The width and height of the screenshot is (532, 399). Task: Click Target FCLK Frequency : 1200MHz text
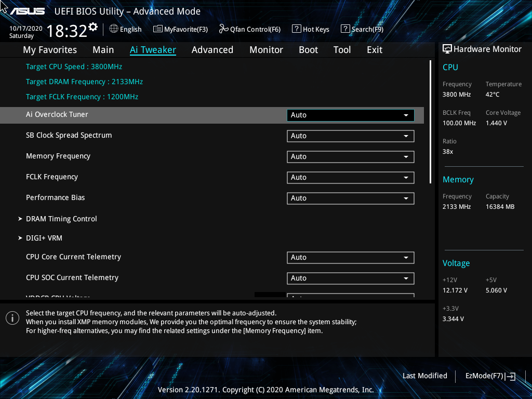click(x=82, y=97)
